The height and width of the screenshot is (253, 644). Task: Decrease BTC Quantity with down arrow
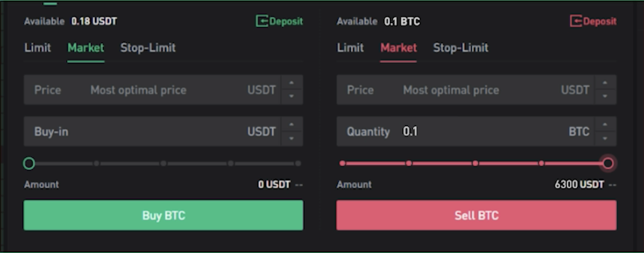tap(604, 138)
